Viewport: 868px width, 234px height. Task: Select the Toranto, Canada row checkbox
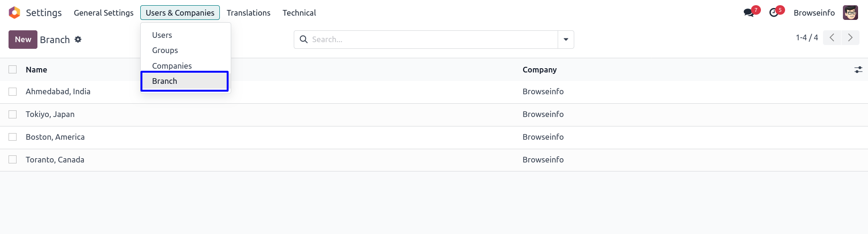tap(13, 160)
